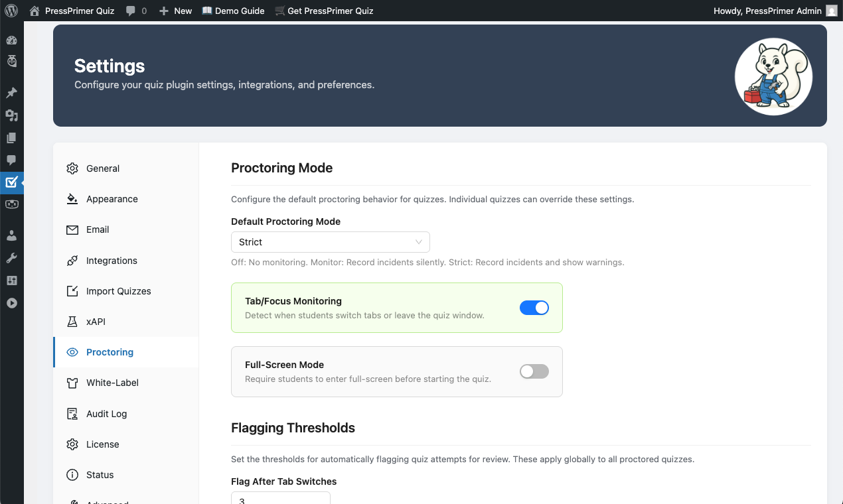Open the Comments bubble in the sidebar
Viewport: 843px width, 504px height.
tap(11, 160)
